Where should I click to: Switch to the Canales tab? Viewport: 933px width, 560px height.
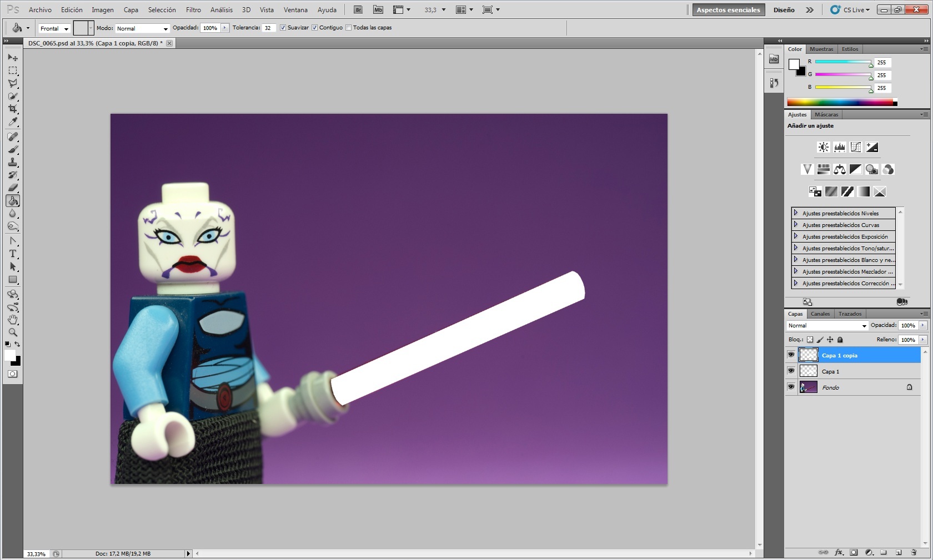[820, 314]
